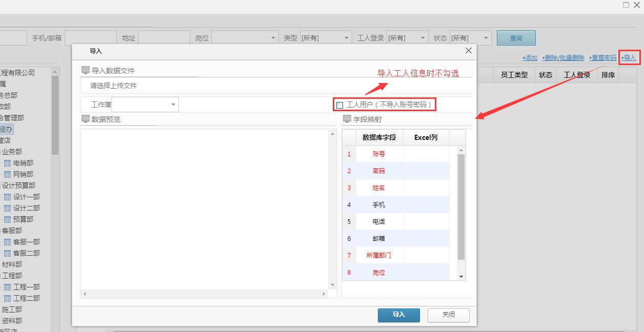Click the monitor icon beside 导入数据文件
Image resolution: width=644 pixels, height=332 pixels.
point(86,69)
